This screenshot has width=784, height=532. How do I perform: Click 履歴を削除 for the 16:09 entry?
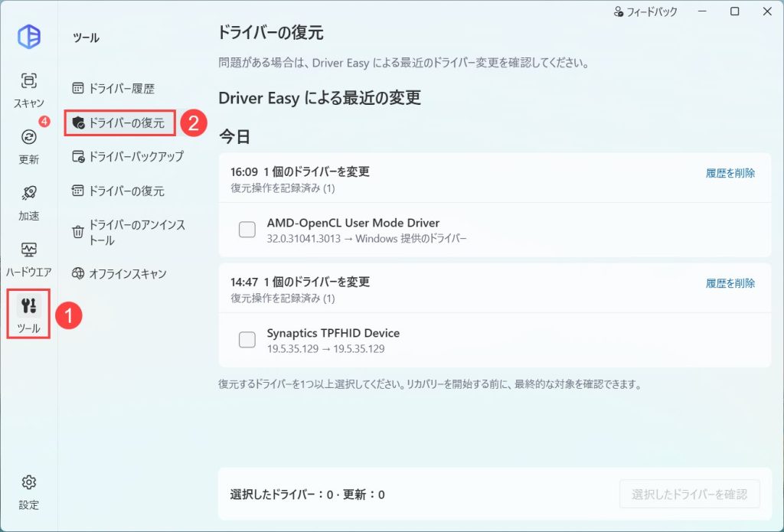[x=730, y=173]
